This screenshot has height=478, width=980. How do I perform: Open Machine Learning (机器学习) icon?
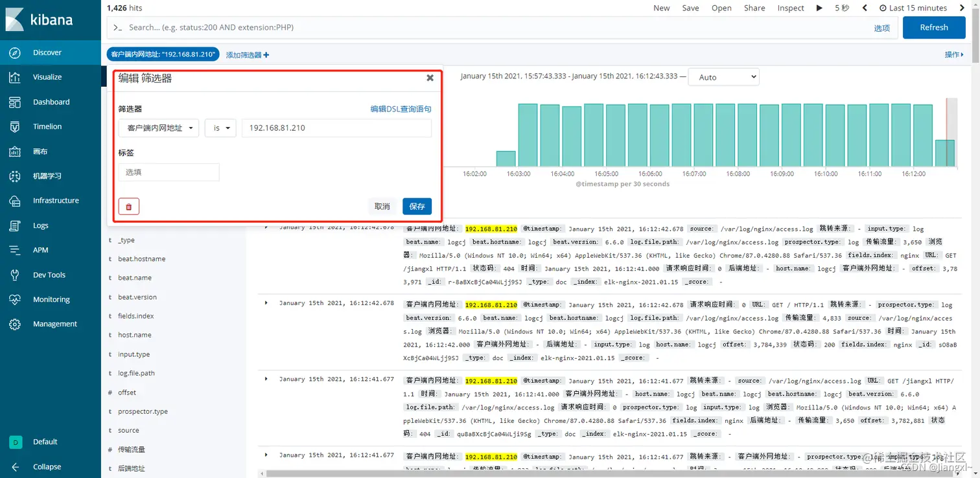(15, 176)
